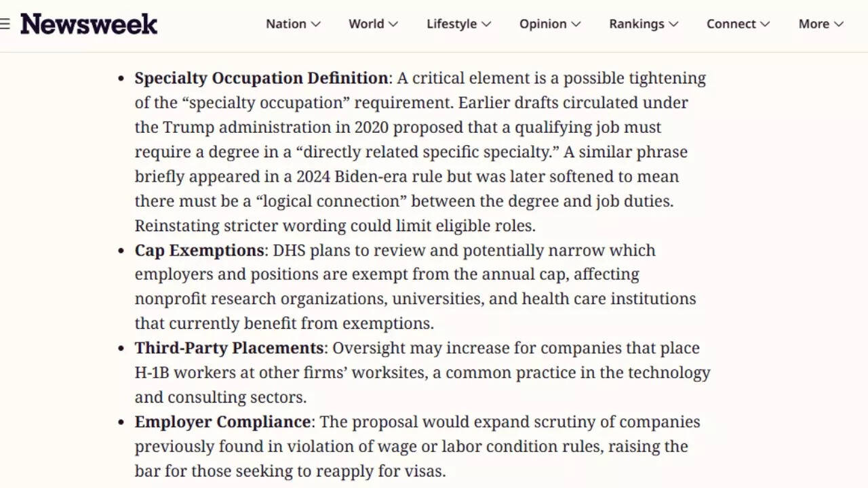Open the Opinion menu

(542, 24)
